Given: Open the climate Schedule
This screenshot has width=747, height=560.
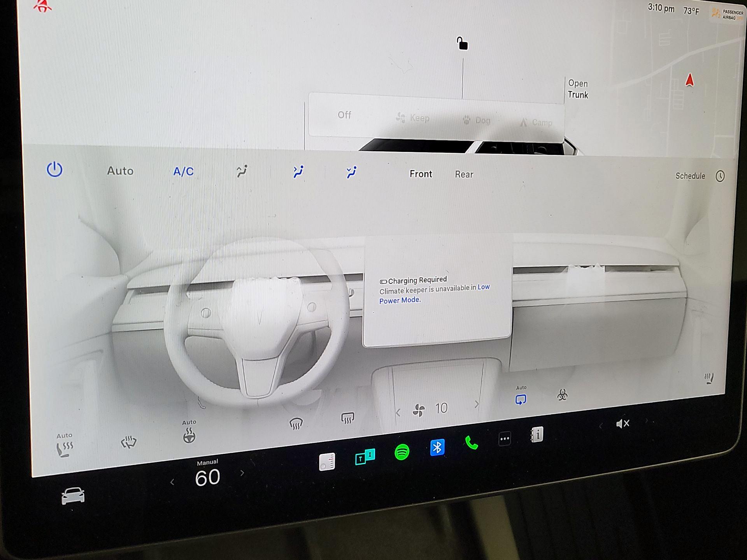Looking at the screenshot, I should click(x=690, y=176).
